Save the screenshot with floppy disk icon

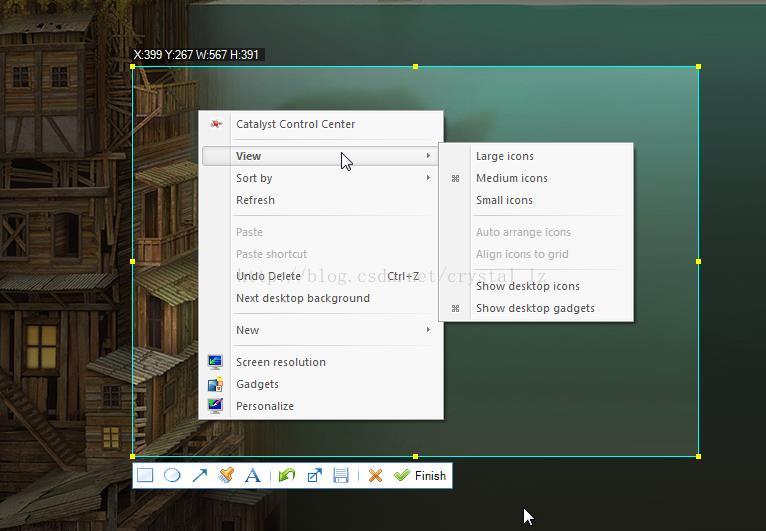click(x=340, y=475)
